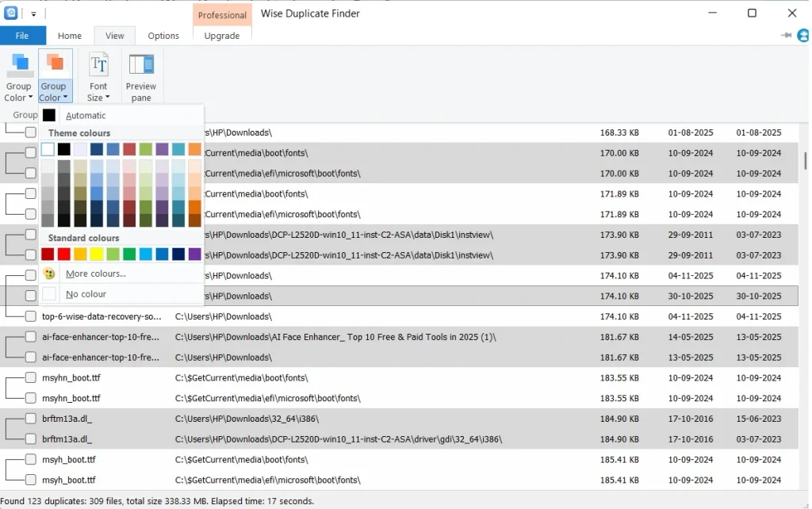Toggle the Preview pane icon
This screenshot has height=509, width=812.
(x=141, y=65)
